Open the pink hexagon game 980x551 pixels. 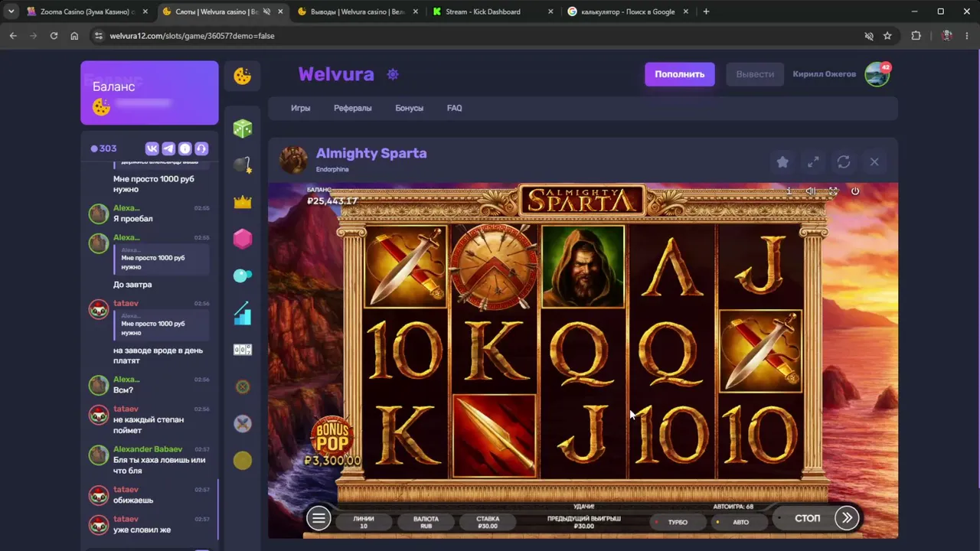click(243, 239)
